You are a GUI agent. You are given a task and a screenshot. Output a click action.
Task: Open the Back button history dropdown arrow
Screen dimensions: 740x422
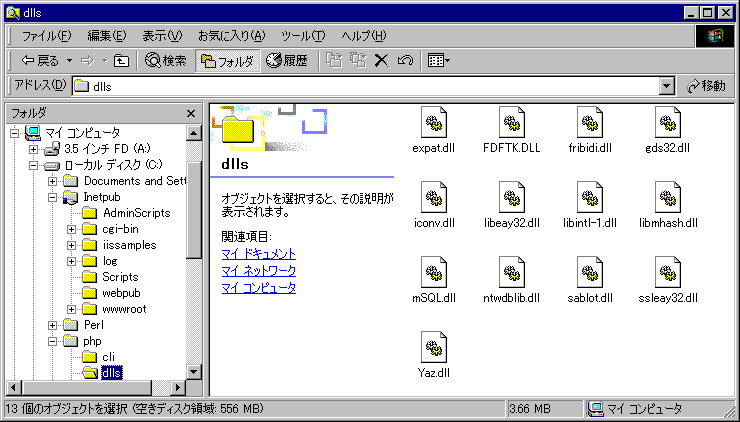(69, 60)
